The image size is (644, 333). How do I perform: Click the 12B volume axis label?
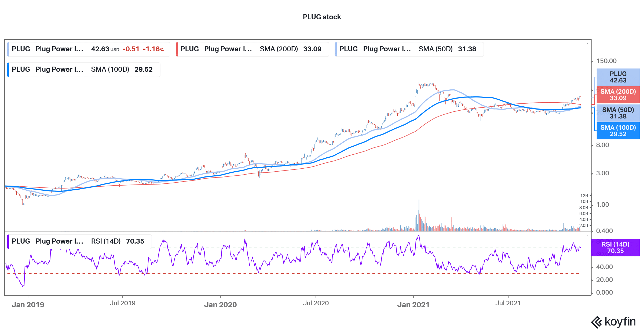pos(584,196)
